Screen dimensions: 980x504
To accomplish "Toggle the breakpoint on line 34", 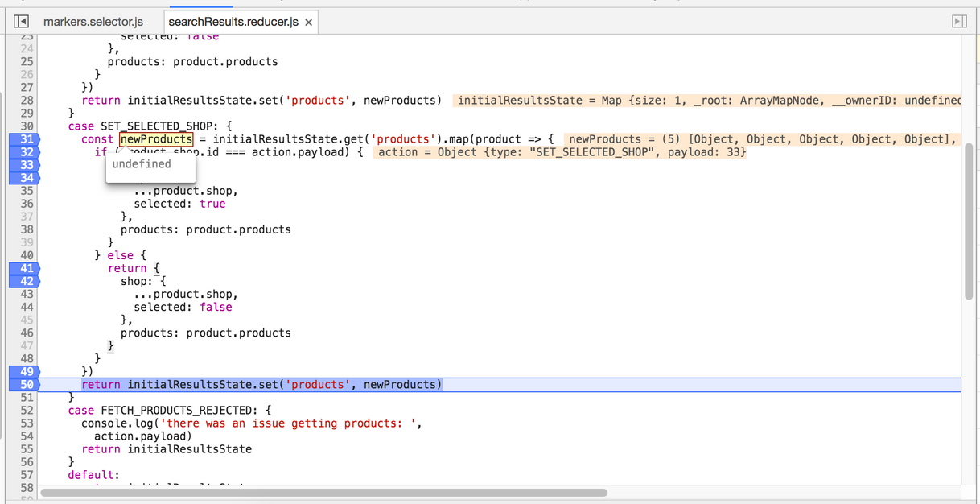I will tap(24, 178).
